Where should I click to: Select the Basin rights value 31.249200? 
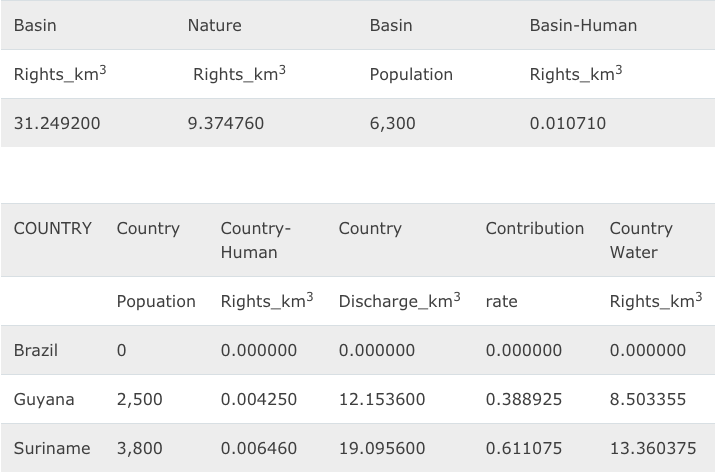point(57,124)
